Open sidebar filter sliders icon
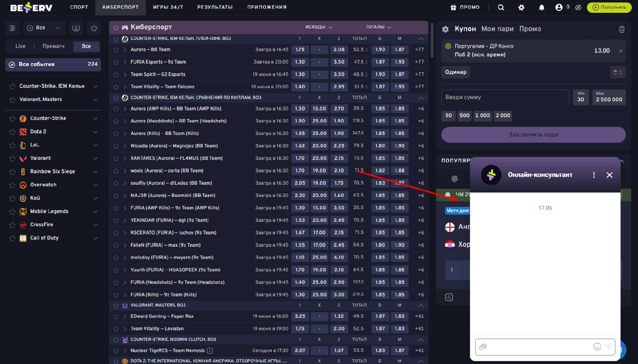The height and width of the screenshot is (364, 638). pyautogui.click(x=12, y=28)
